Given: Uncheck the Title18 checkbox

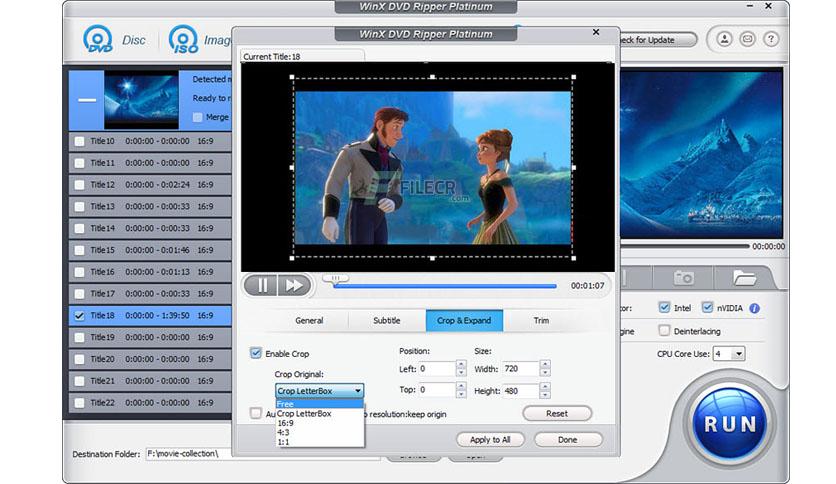Looking at the screenshot, I should pyautogui.click(x=79, y=316).
